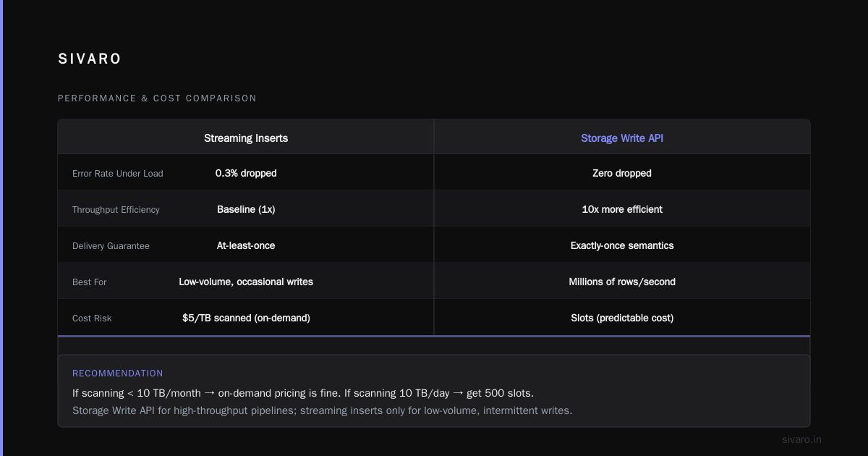Viewport: 868px width, 456px height.
Task: Select the $5/TB scanned (on-demand) cell
Action: pos(246,318)
